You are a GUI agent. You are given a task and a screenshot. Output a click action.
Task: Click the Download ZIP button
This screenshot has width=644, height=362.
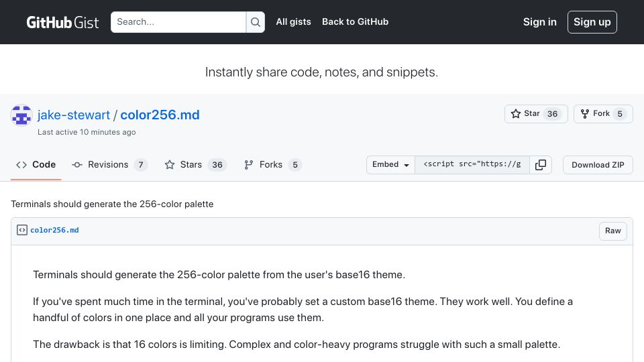coord(598,165)
